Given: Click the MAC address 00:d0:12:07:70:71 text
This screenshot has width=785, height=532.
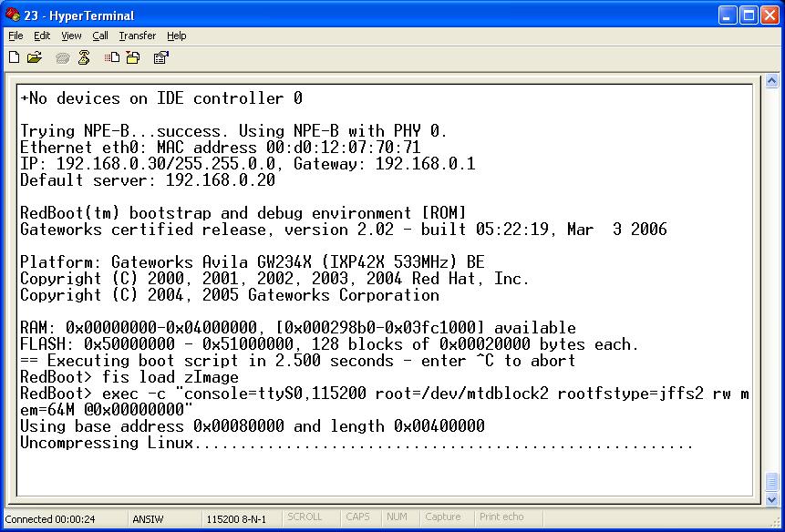Looking at the screenshot, I should click(x=288, y=148).
